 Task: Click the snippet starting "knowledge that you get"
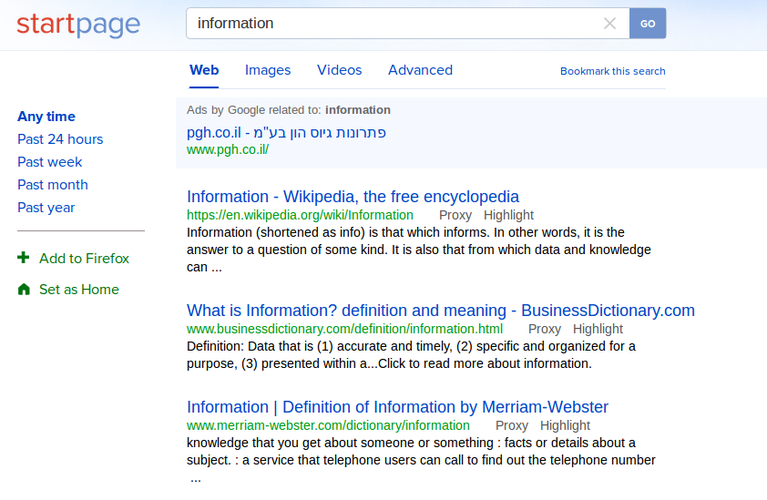tap(421, 460)
